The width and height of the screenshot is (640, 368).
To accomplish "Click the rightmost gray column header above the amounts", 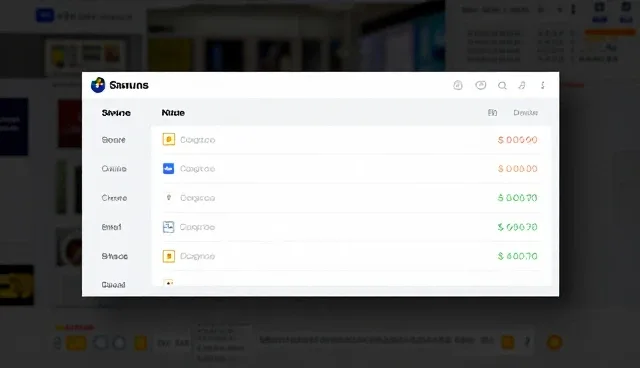I will (525, 113).
